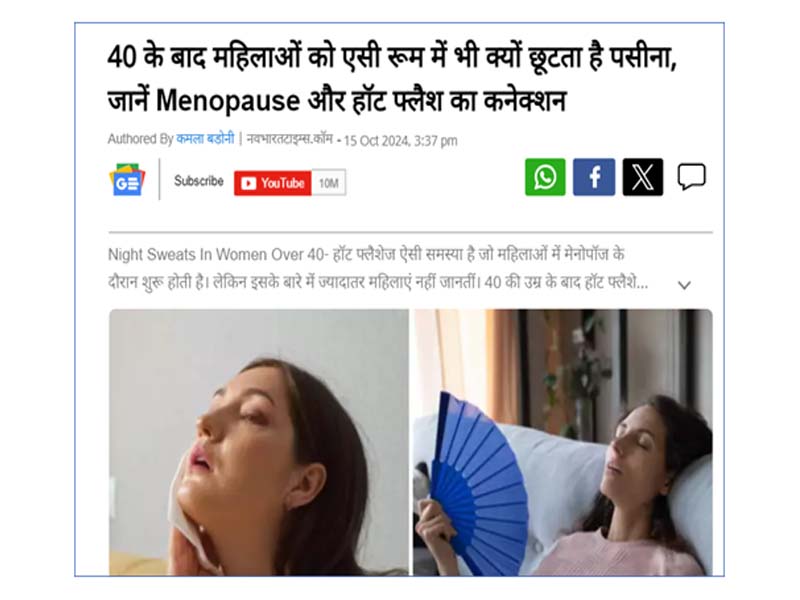Click the Authored By label
This screenshot has width=800, height=600.
click(x=140, y=139)
